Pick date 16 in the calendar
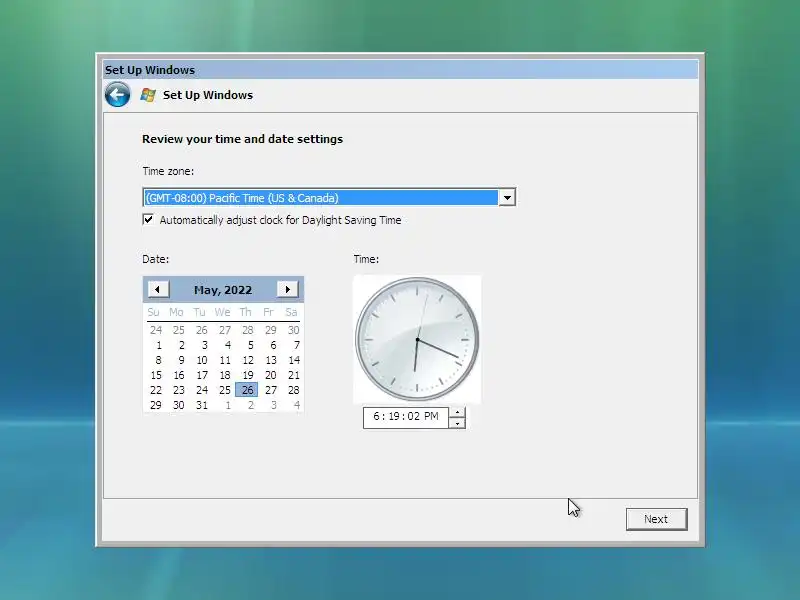800x600 pixels. point(179,375)
